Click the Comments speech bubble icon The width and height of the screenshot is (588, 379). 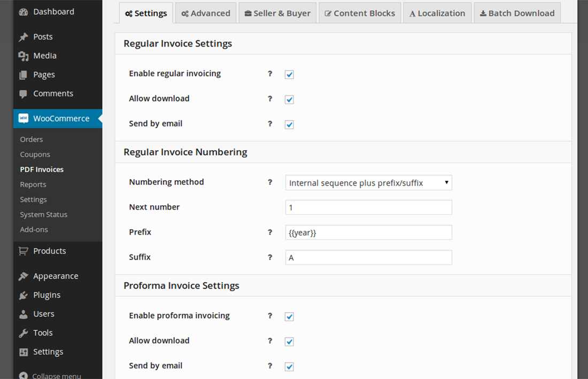pyautogui.click(x=24, y=94)
